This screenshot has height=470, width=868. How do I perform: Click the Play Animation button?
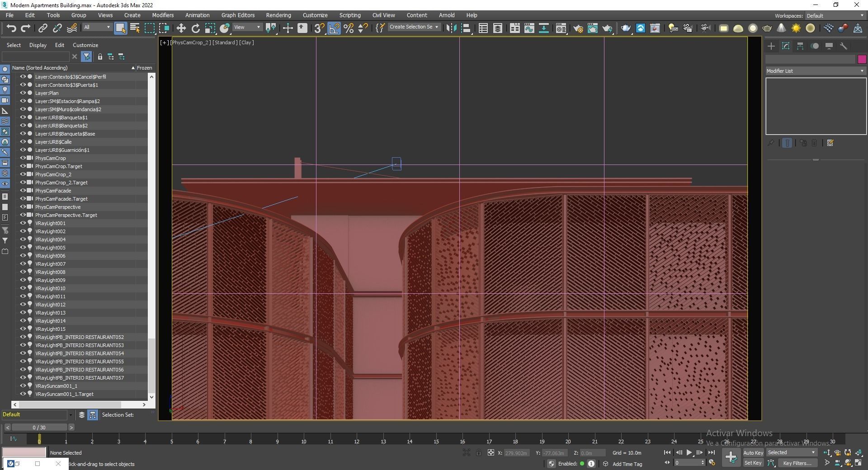point(689,452)
